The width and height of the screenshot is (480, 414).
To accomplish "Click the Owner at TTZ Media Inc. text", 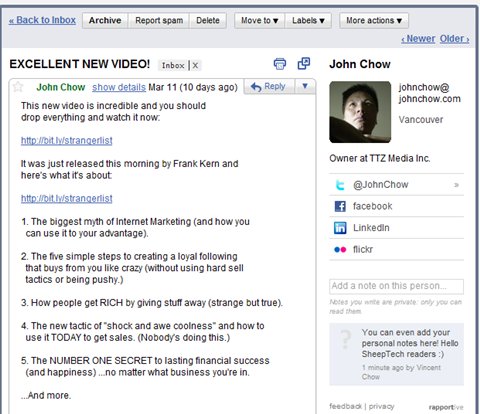I will pyautogui.click(x=380, y=158).
